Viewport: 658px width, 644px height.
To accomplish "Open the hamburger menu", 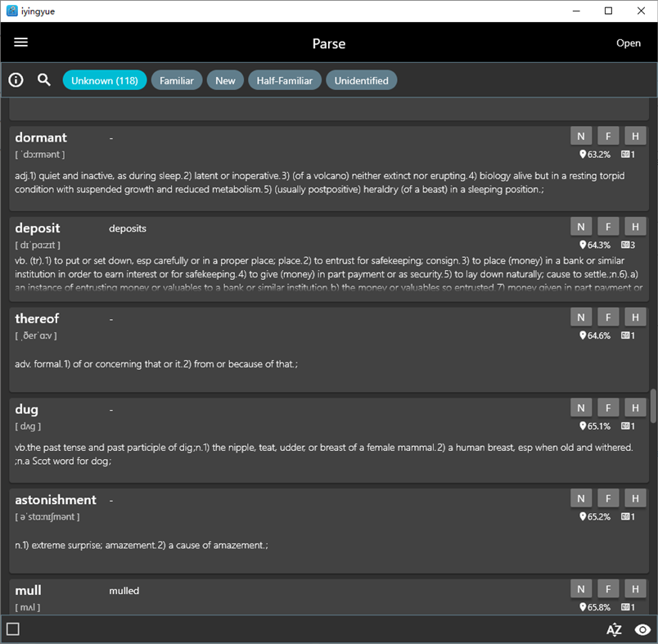I will [x=20, y=43].
